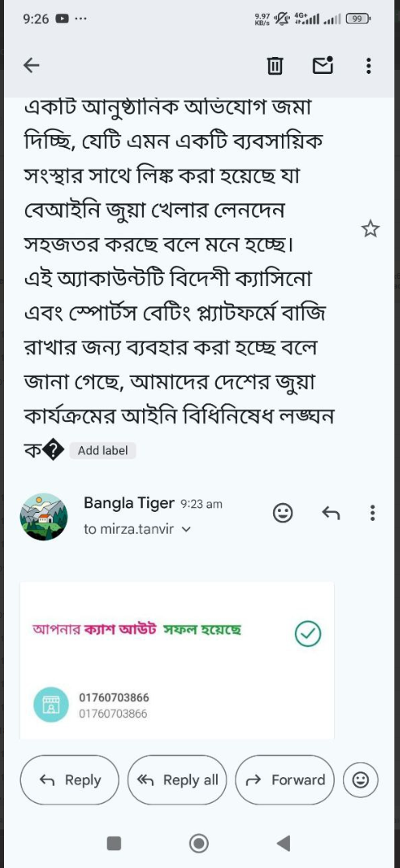
Task: Mark email as unread with the envelope icon
Action: (323, 66)
